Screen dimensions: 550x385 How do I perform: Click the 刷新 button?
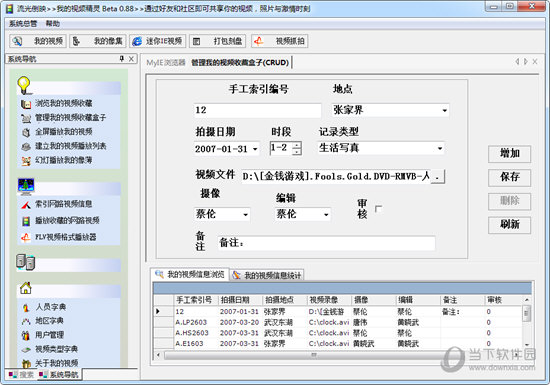tap(509, 225)
